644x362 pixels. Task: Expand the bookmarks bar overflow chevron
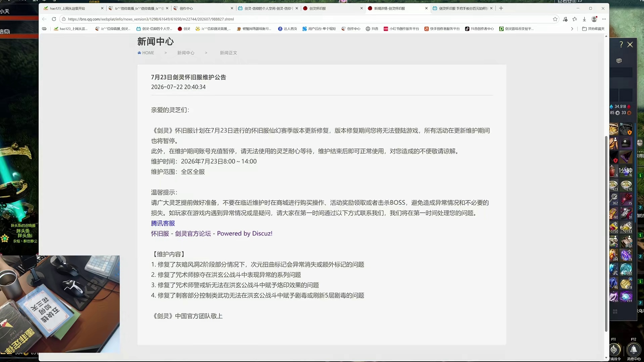(x=572, y=29)
